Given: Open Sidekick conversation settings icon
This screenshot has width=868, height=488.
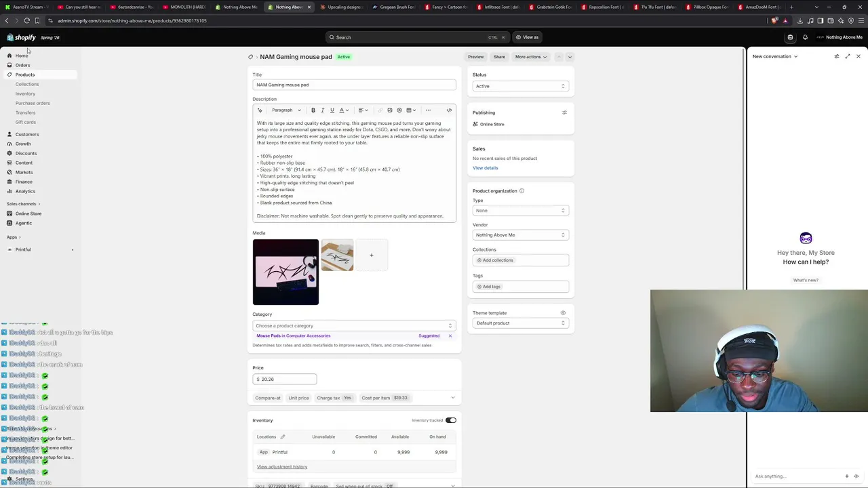Looking at the screenshot, I should coord(837,56).
